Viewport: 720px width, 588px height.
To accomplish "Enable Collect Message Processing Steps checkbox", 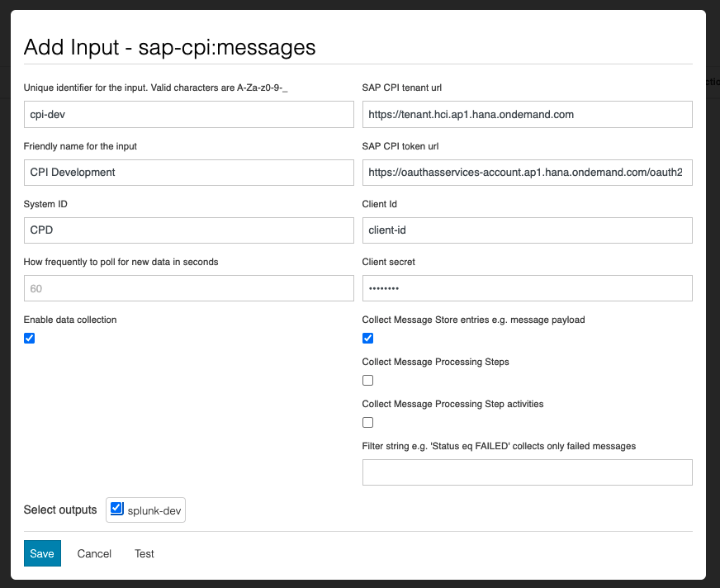I will click(368, 380).
